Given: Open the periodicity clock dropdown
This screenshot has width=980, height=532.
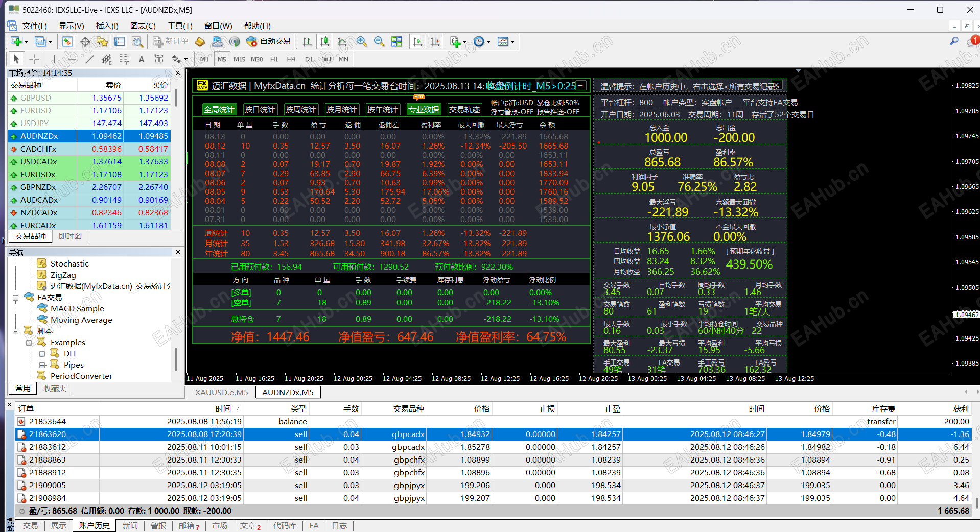Looking at the screenshot, I should pyautogui.click(x=482, y=42).
